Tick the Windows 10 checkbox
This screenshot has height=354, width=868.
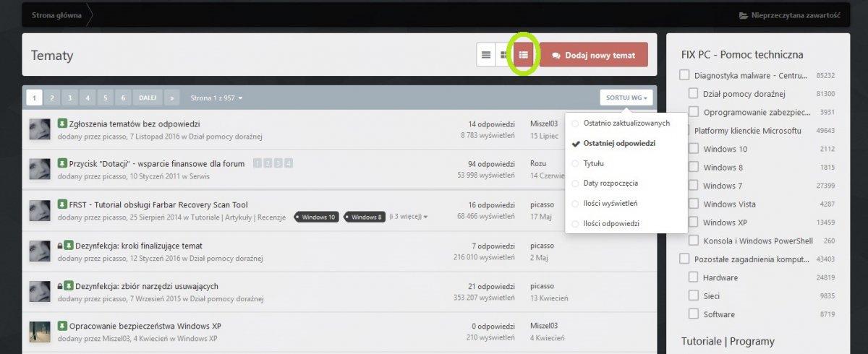pyautogui.click(x=693, y=149)
